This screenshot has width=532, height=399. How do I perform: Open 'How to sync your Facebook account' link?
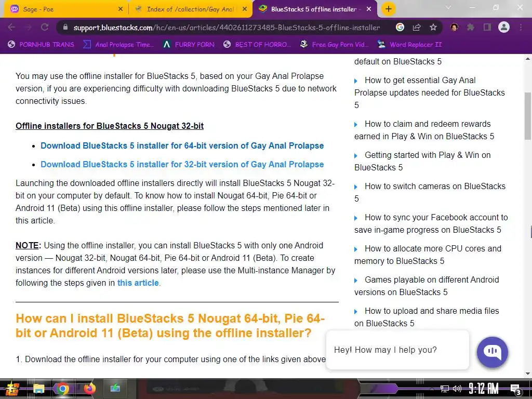pyautogui.click(x=431, y=223)
